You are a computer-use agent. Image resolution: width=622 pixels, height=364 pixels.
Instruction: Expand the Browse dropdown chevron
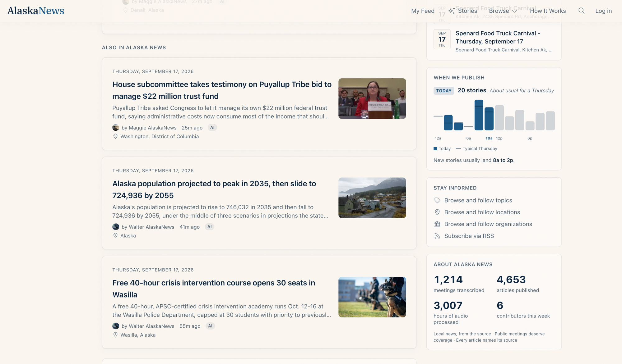[514, 11]
